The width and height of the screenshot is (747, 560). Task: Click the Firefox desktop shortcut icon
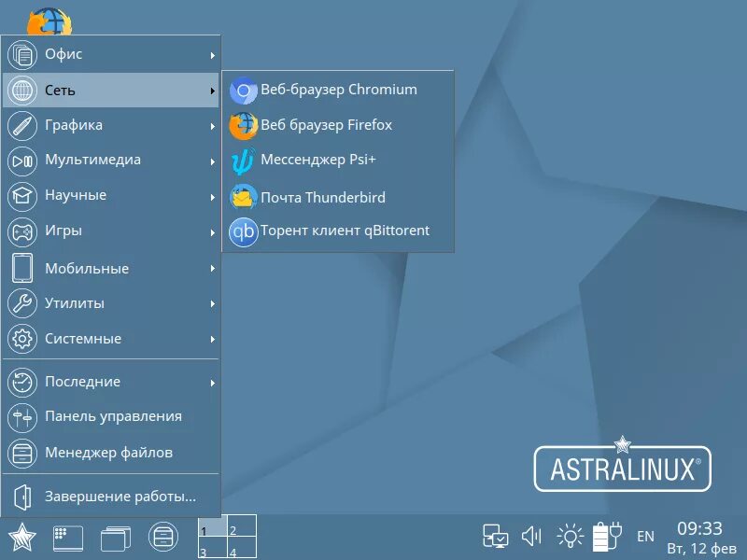coord(49,21)
